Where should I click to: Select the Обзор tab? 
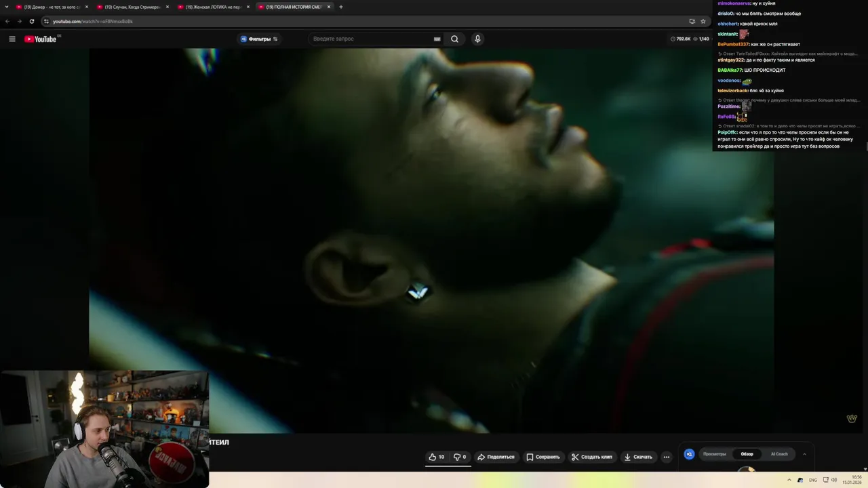pos(747,454)
